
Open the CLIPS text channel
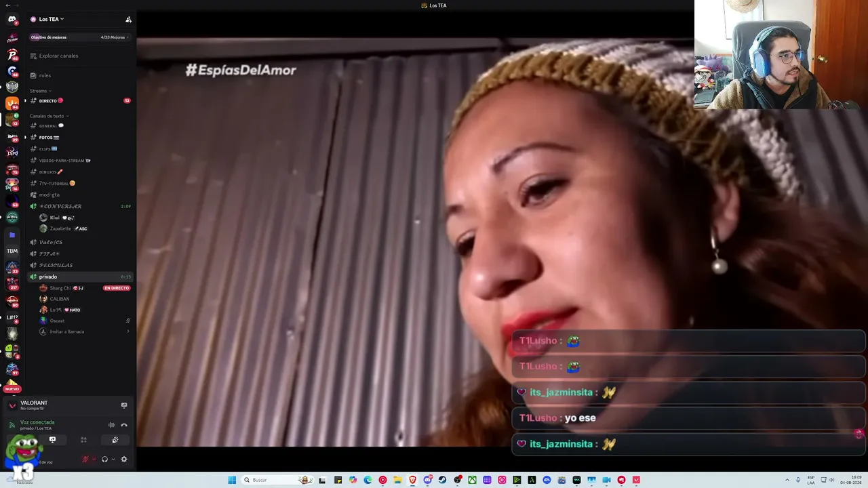click(80, 149)
